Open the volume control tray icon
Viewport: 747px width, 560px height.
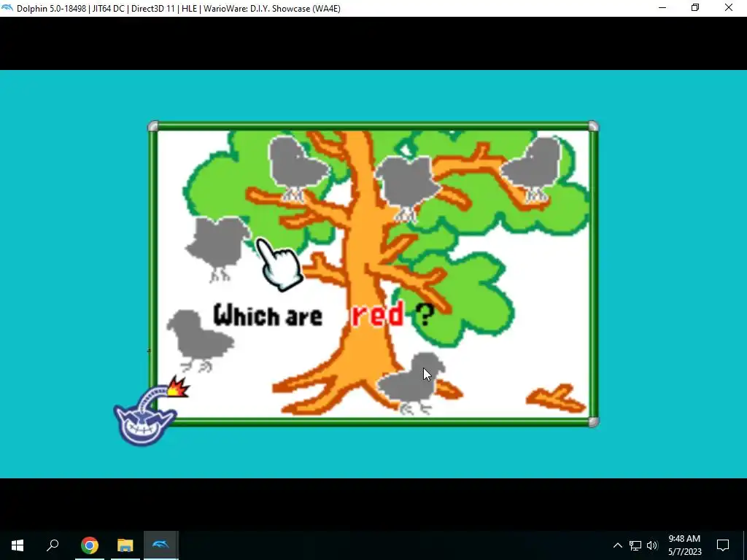652,545
